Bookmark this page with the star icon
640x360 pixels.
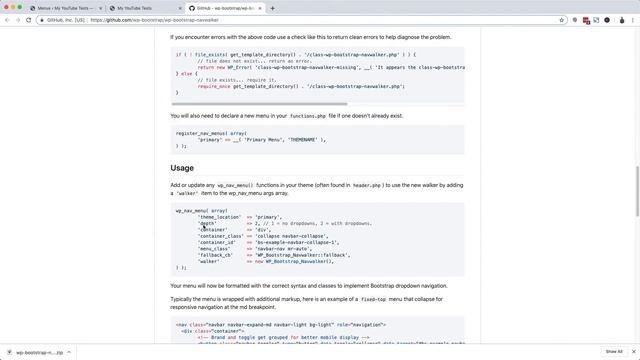[x=561, y=20]
